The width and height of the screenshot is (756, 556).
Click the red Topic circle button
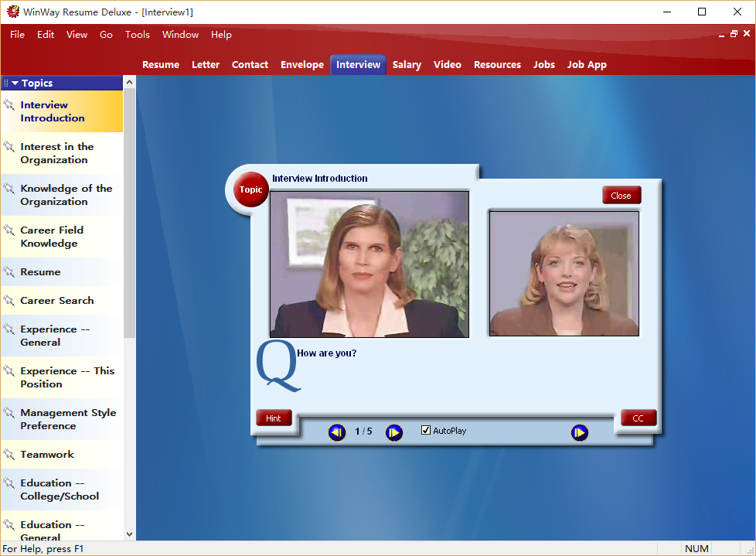coord(250,190)
